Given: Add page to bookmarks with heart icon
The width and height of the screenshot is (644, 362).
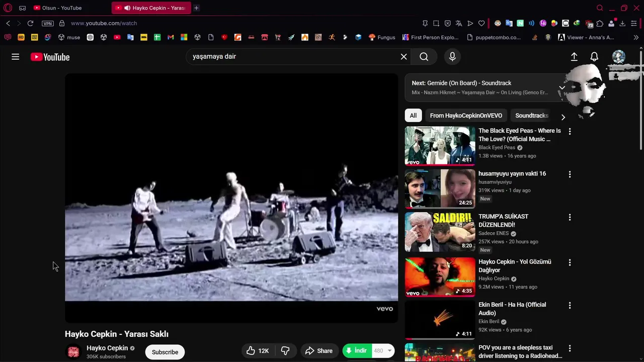Looking at the screenshot, I should click(x=481, y=23).
